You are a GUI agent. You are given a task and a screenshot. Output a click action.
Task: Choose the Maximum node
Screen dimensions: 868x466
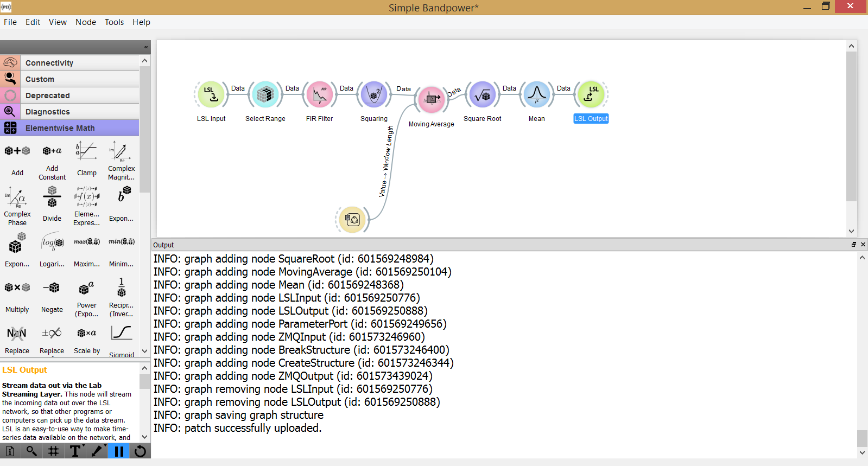coord(87,250)
